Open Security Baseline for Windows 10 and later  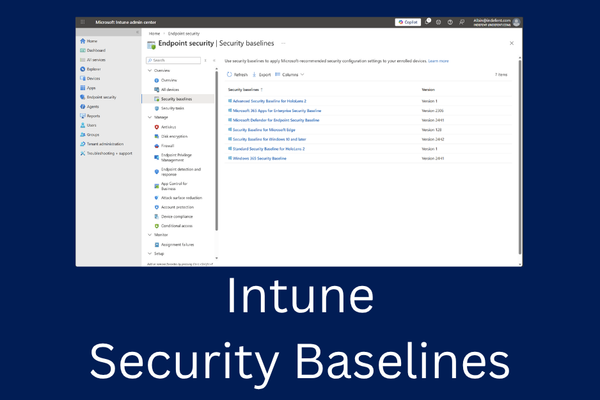267,139
